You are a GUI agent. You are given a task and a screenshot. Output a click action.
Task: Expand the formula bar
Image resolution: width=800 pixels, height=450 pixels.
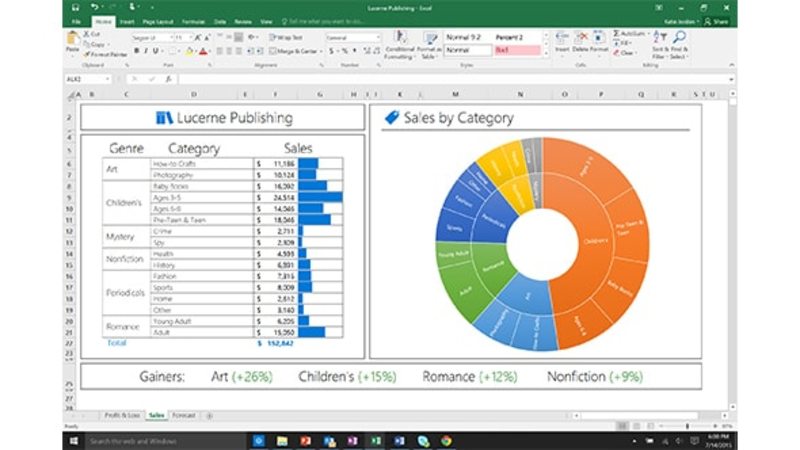(x=731, y=79)
